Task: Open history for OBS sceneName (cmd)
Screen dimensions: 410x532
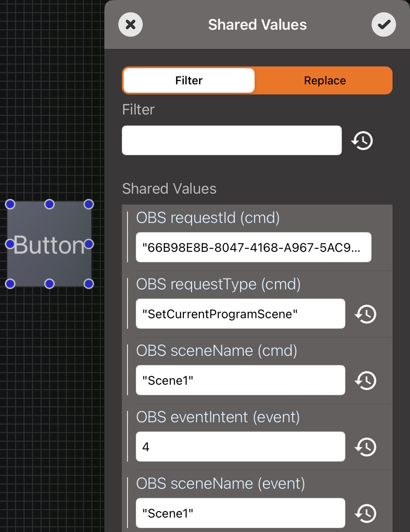Action: pyautogui.click(x=365, y=380)
